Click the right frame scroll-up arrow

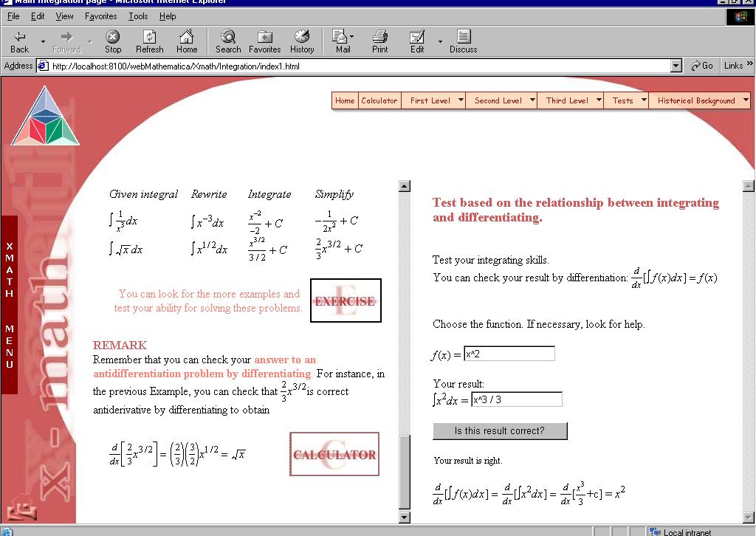click(x=749, y=186)
